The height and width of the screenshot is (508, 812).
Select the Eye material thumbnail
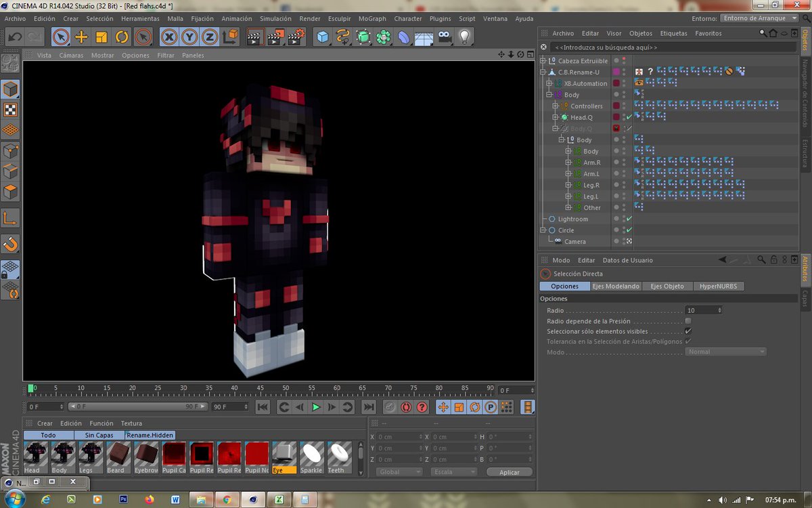coord(284,458)
